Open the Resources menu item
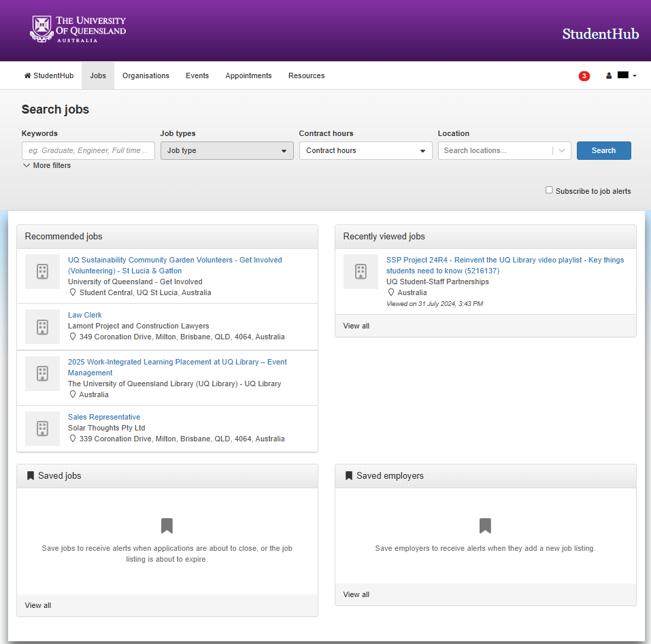The image size is (651, 644). 306,75
